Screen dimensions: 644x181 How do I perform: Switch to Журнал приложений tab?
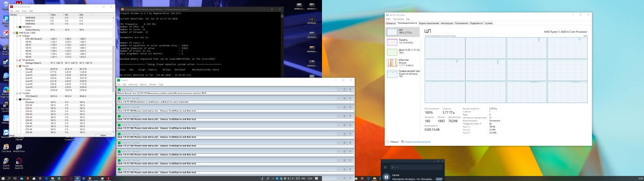coord(429,23)
